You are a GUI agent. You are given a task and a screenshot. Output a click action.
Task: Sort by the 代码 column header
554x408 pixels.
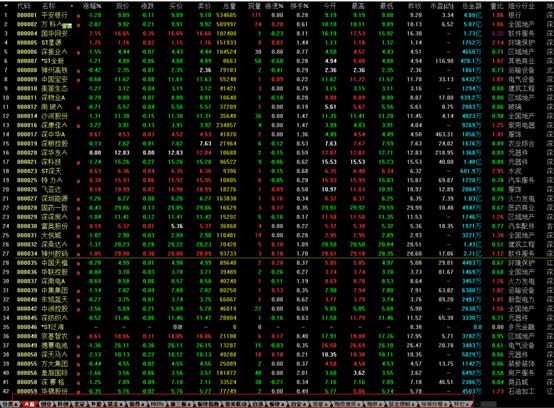23,6
